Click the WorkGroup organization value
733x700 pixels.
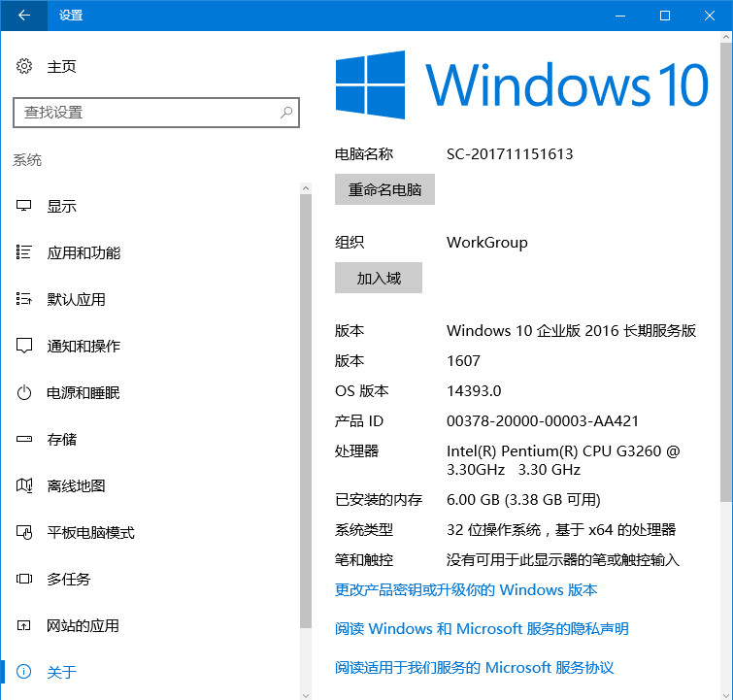tap(486, 242)
